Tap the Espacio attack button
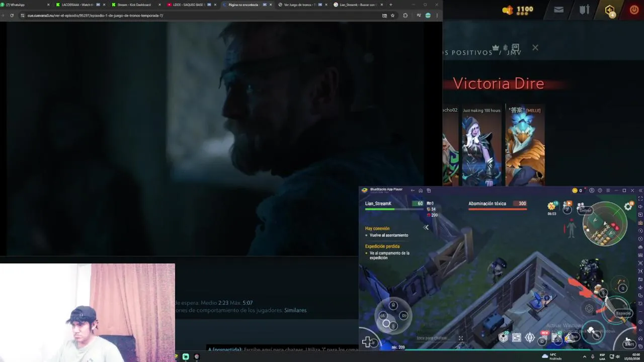Image resolution: width=644 pixels, height=362 pixels. pos(623,313)
